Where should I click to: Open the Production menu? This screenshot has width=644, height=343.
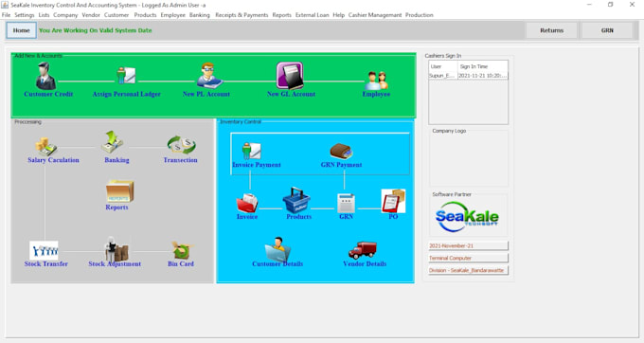(x=420, y=15)
